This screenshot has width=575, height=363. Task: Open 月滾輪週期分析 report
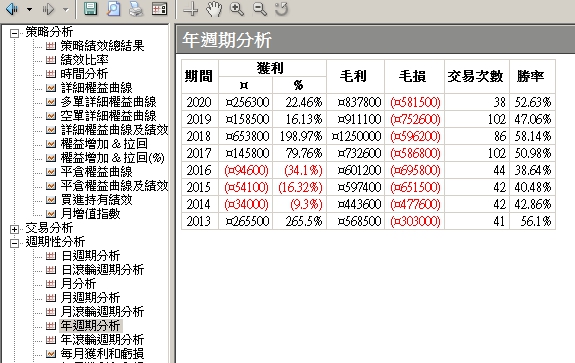102,311
